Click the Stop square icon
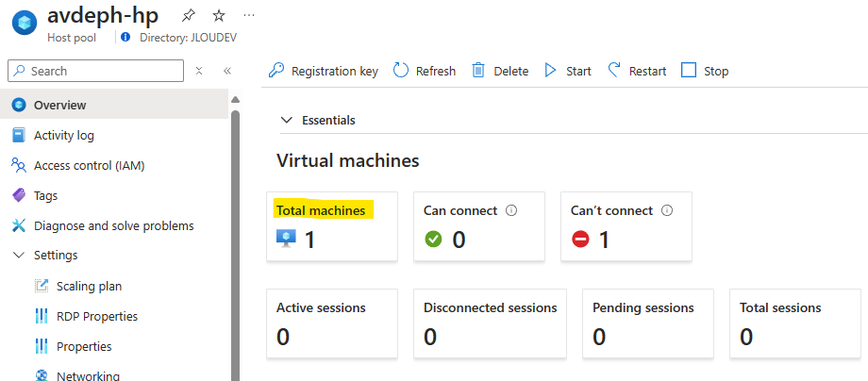The image size is (868, 381). point(689,70)
